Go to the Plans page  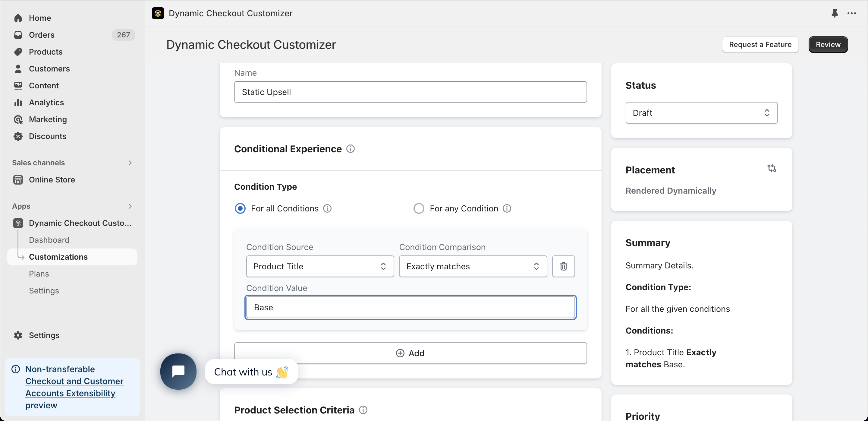[x=39, y=274]
